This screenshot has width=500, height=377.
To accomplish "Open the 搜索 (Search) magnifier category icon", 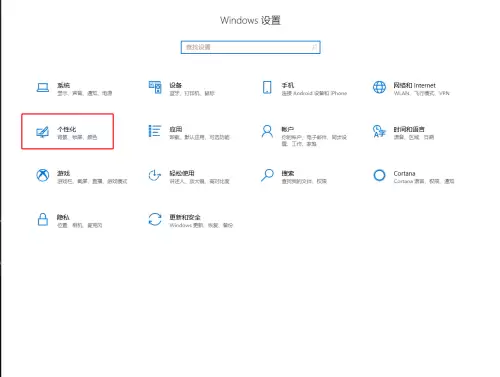I will pos(267,175).
